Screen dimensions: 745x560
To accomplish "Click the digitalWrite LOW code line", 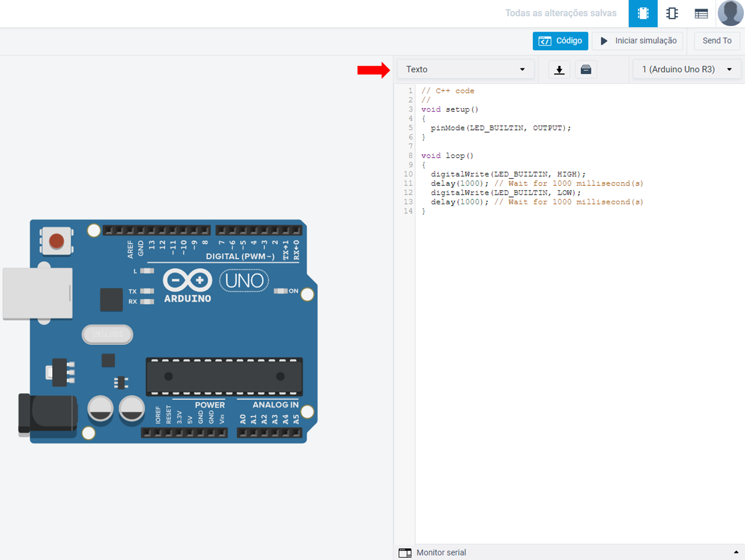I will [x=506, y=193].
